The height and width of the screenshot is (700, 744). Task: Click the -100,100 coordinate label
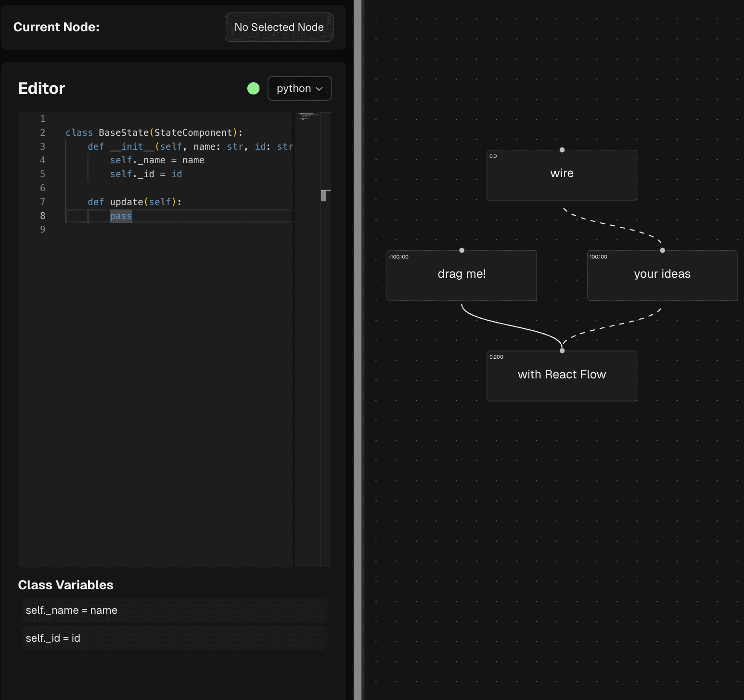coord(398,257)
